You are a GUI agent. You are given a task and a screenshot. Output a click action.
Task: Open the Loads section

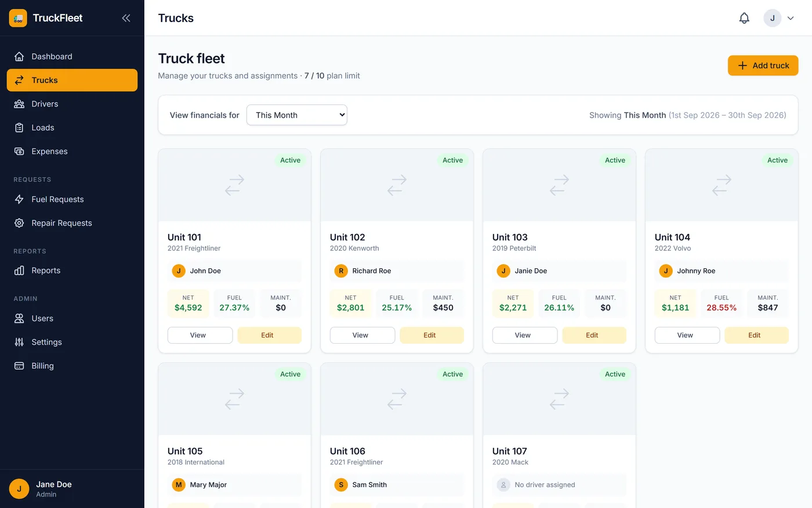(72, 128)
